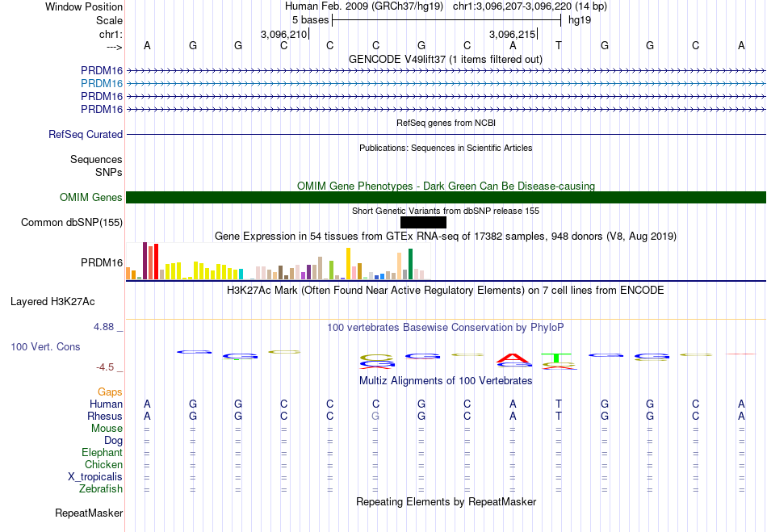Click the orange Gaps label
Screen dimensions: 767x532
pyautogui.click(x=110, y=392)
